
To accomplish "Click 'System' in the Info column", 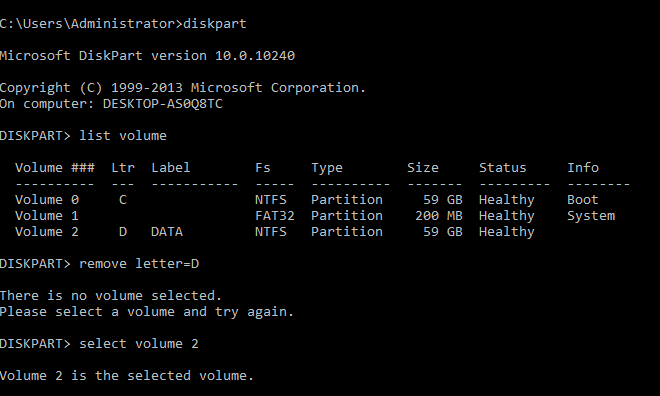I will [x=591, y=216].
